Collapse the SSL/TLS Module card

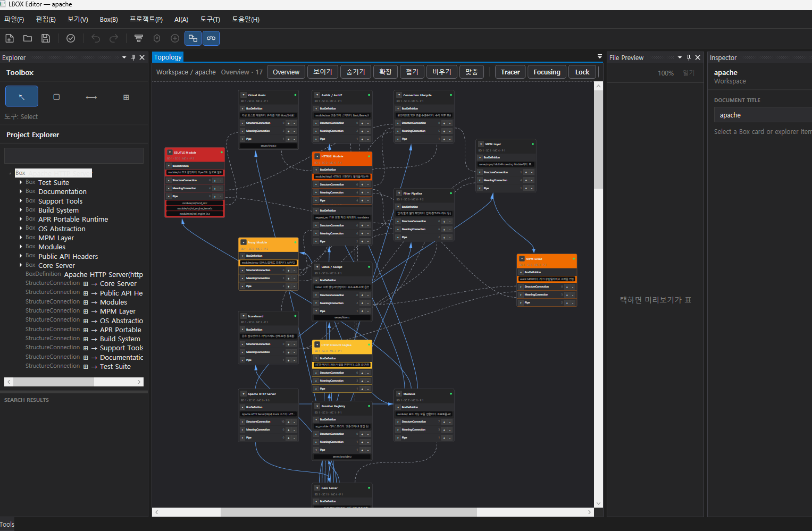(x=169, y=153)
